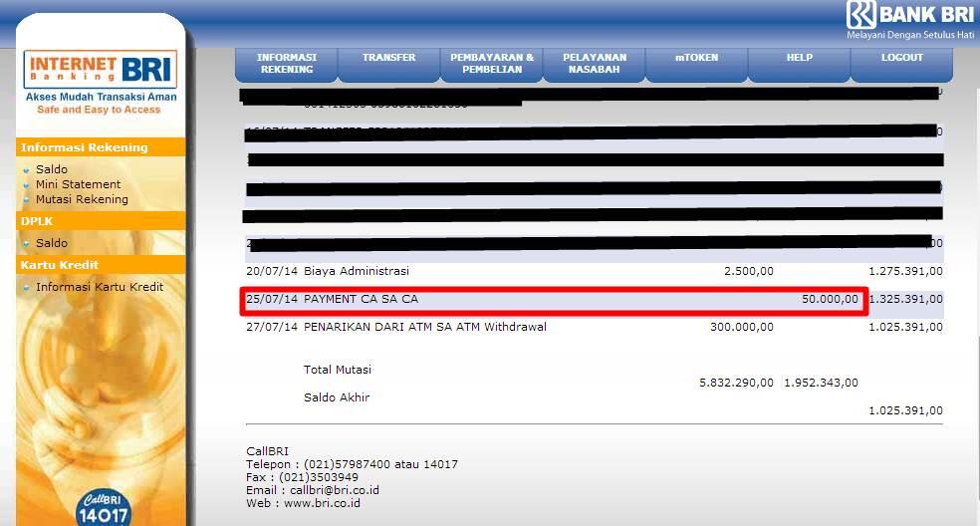Open Informasi Kartu Kredit link
The image size is (980, 526).
coord(100,287)
